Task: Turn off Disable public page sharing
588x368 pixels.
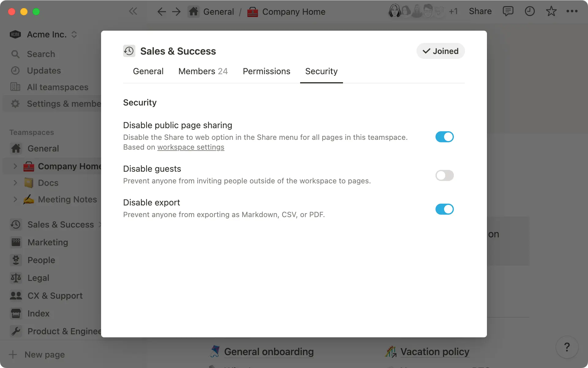Action: (x=444, y=137)
